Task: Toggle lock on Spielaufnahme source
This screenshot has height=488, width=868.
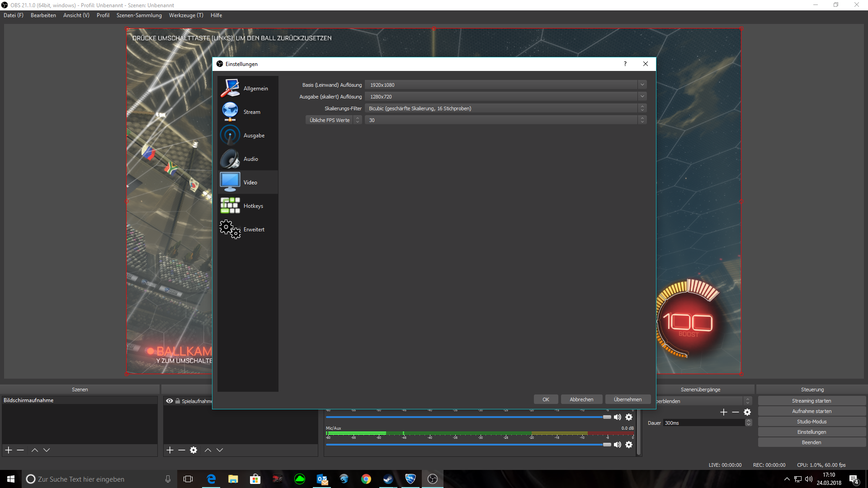Action: click(x=178, y=401)
